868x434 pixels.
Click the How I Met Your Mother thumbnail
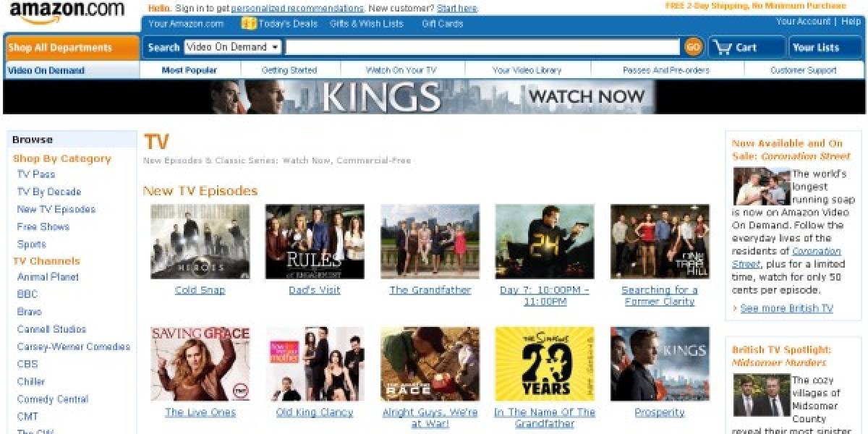(x=315, y=364)
